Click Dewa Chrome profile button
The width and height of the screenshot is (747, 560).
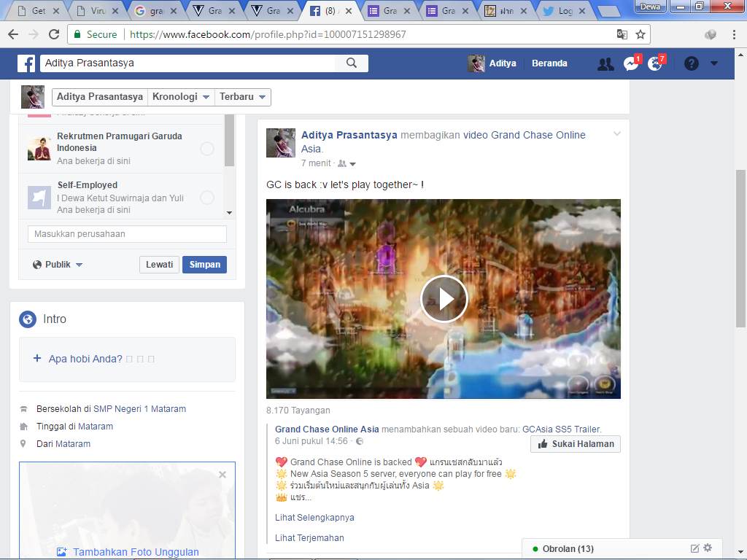[x=650, y=6]
